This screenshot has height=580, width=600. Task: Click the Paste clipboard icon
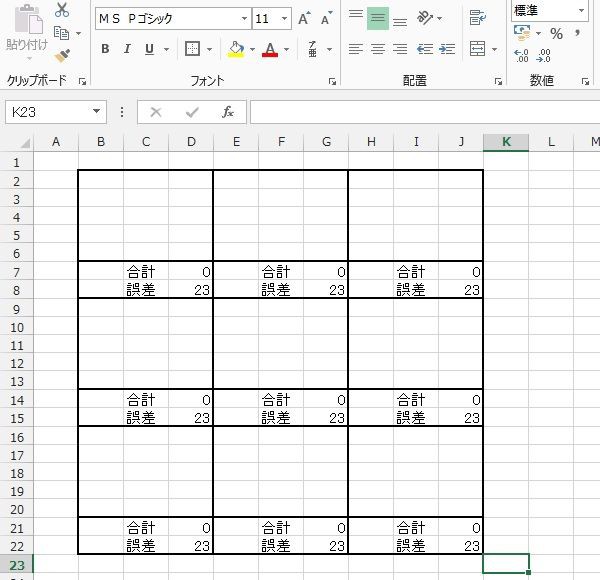(x=28, y=19)
